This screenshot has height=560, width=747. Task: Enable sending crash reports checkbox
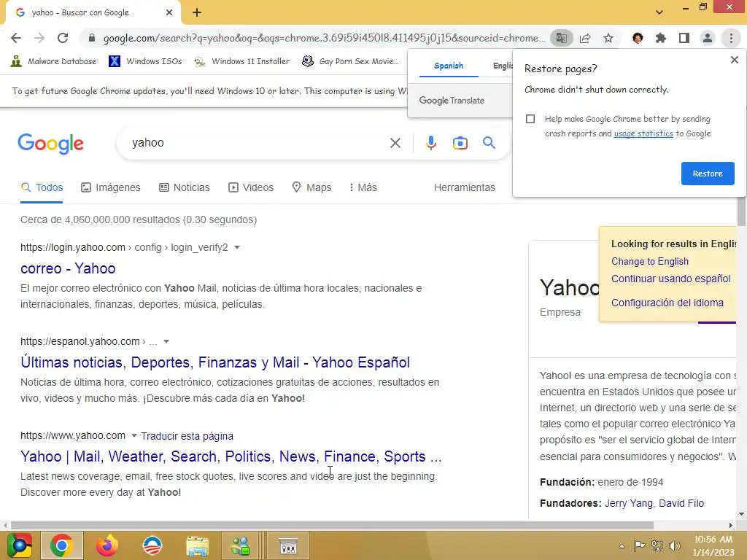530,119
